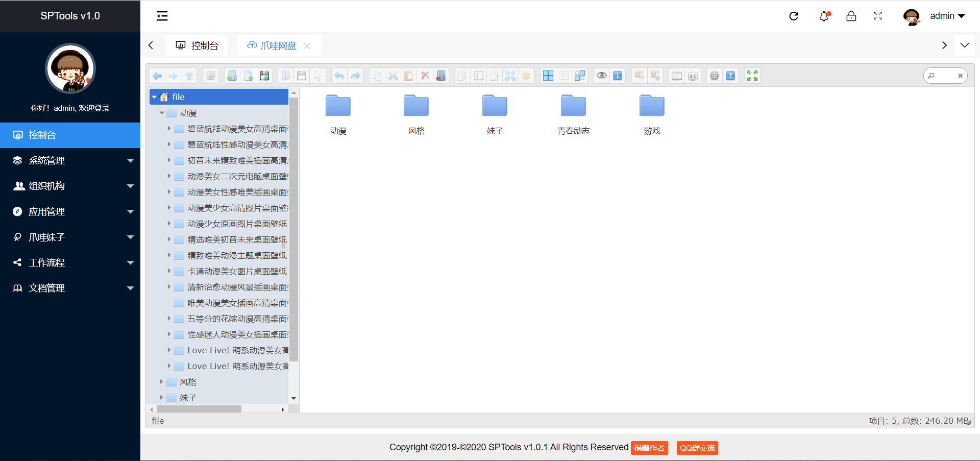Switch to the 控制台 tab
980x461 pixels.
pos(197,46)
